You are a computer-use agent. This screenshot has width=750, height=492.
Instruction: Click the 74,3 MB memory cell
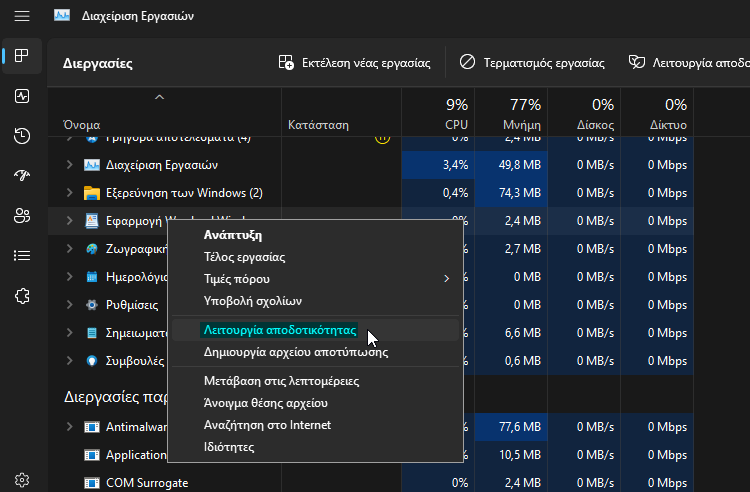click(x=511, y=193)
